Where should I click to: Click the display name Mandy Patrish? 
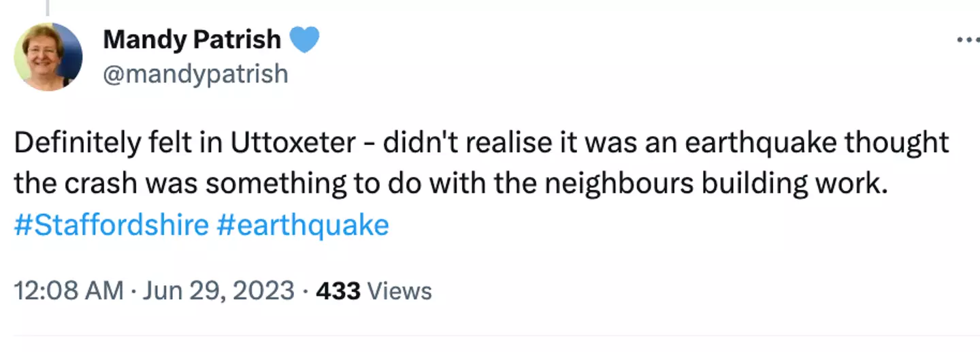point(192,40)
